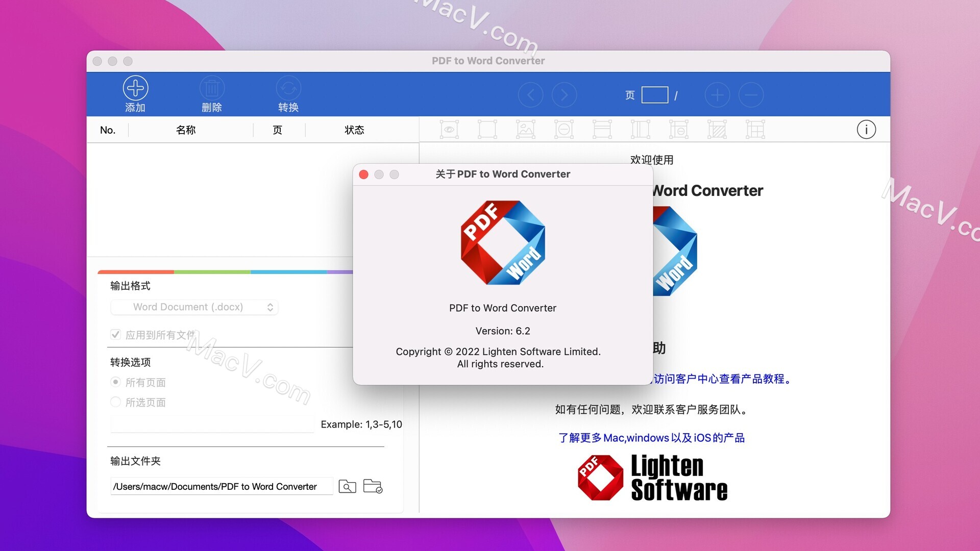Browse output folder with magnifier icon
This screenshot has height=551, width=980.
tap(347, 486)
